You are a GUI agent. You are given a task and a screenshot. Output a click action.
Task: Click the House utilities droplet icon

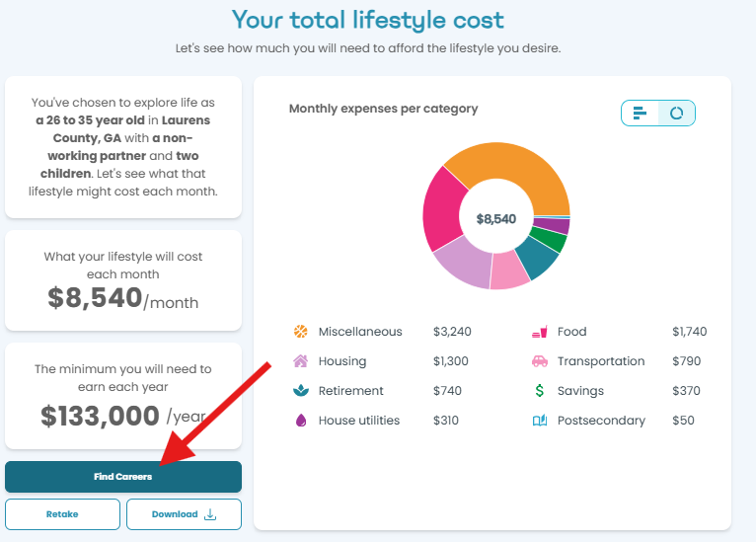(x=301, y=421)
